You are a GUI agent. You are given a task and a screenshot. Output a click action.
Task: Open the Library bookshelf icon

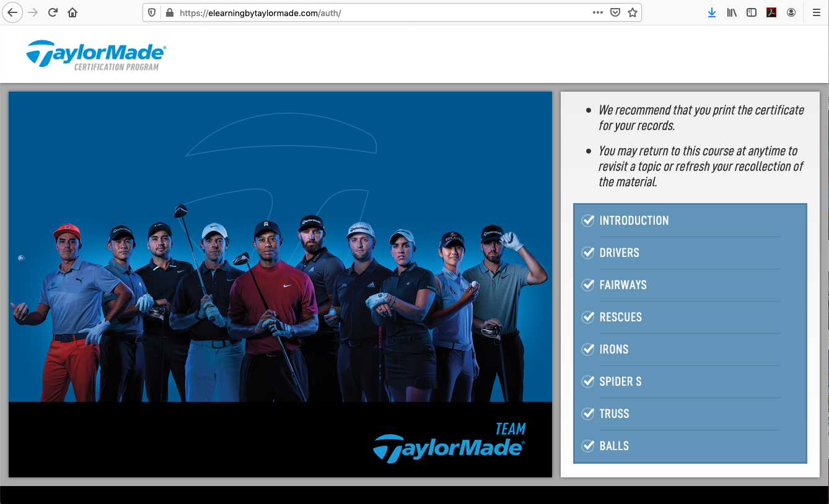click(732, 12)
